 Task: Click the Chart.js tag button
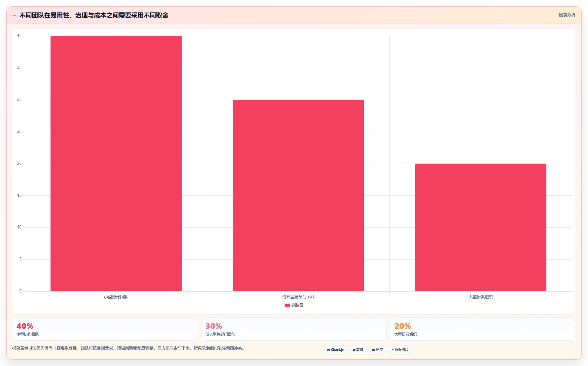pyautogui.click(x=335, y=350)
